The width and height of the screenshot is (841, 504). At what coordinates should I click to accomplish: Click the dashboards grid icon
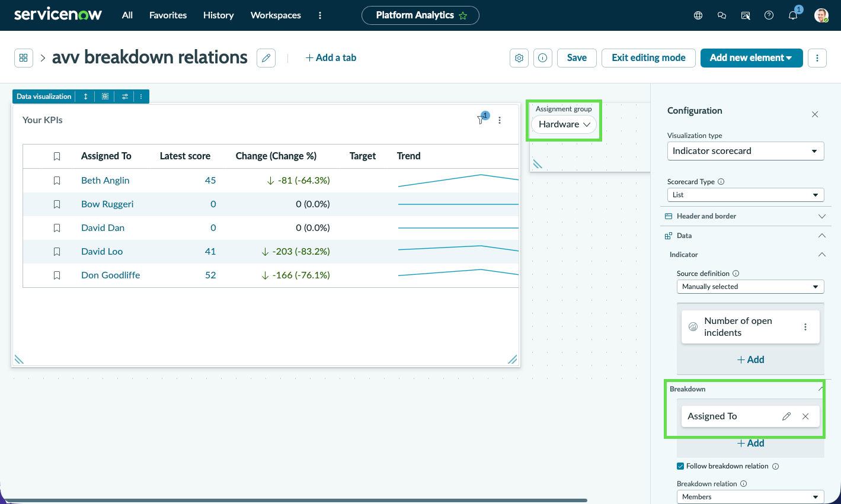pos(24,58)
